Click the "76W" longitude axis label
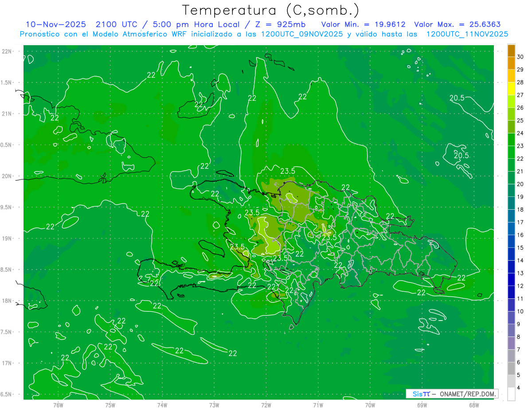This screenshot has width=532, height=411. click(58, 405)
